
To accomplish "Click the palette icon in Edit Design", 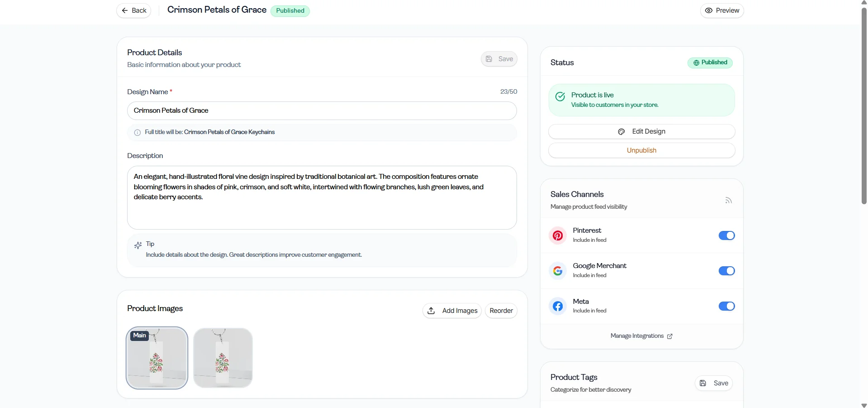I will pyautogui.click(x=621, y=132).
